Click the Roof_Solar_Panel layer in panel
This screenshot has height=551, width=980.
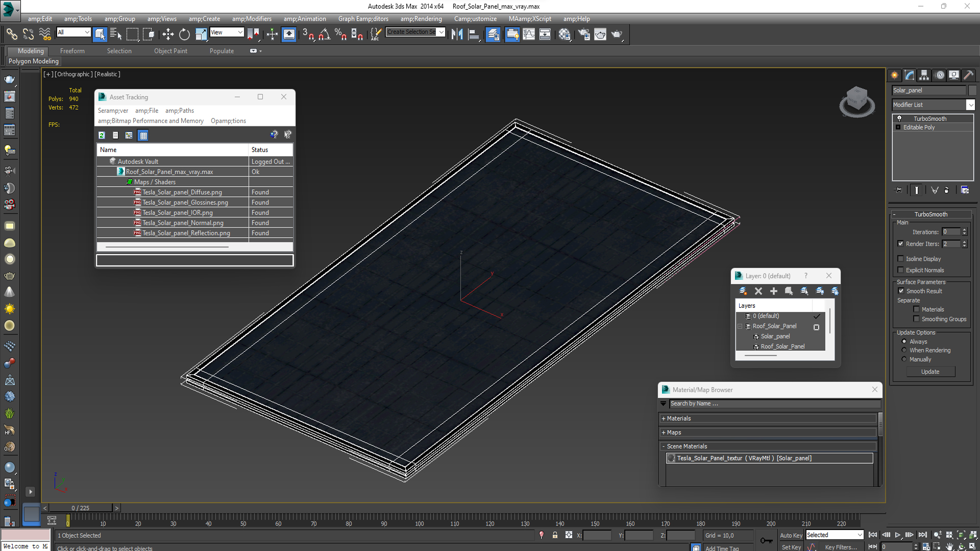775,327
